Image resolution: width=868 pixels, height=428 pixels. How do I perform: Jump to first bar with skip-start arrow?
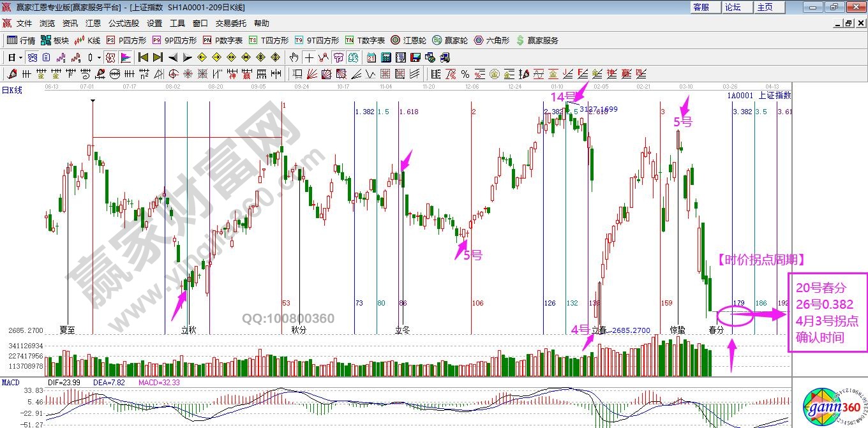[143, 57]
